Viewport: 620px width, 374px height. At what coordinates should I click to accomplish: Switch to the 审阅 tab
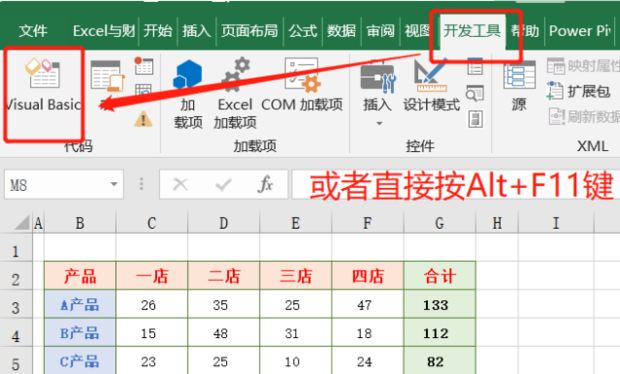(x=380, y=31)
